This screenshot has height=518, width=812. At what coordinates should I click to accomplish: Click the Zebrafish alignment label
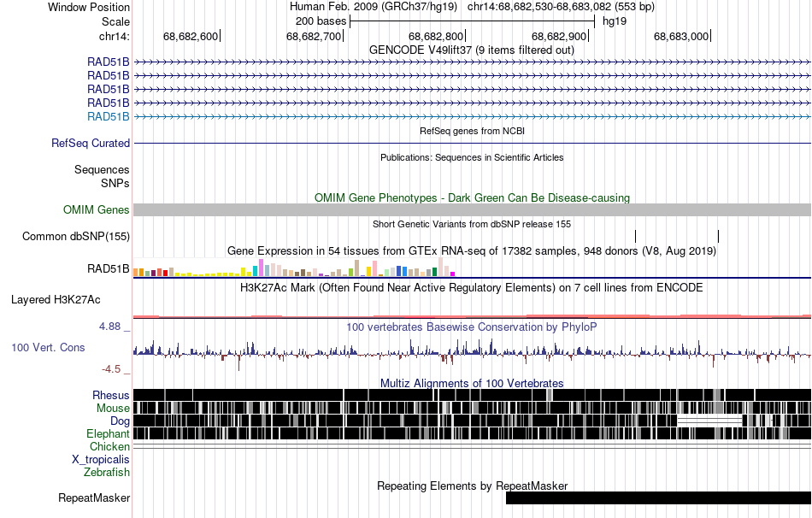(x=107, y=473)
